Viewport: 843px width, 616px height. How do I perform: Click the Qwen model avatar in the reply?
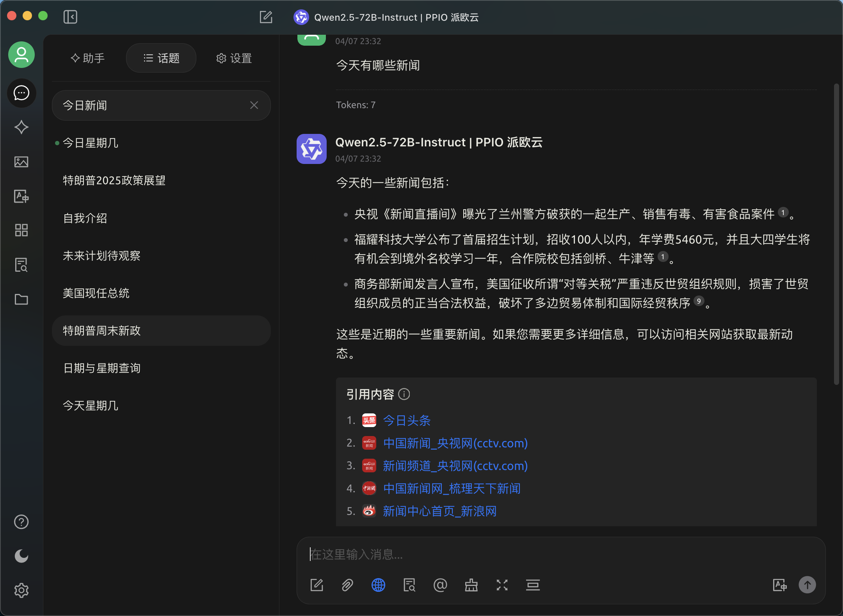(x=311, y=149)
